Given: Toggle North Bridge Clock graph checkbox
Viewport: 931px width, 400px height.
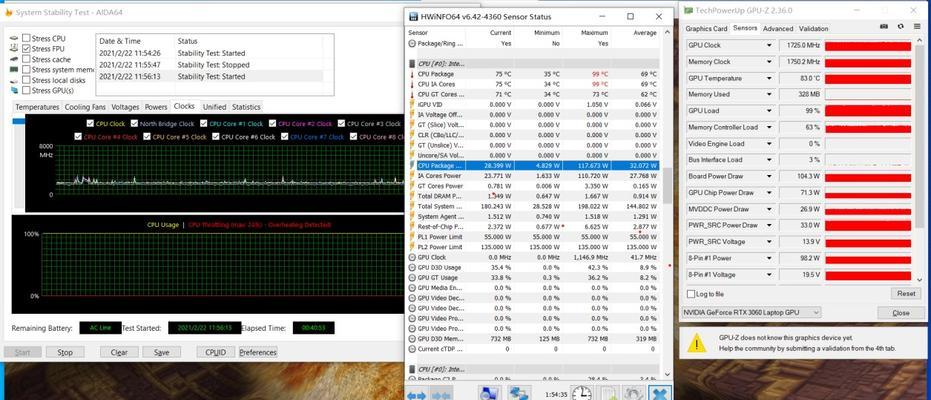Looking at the screenshot, I should (134, 123).
